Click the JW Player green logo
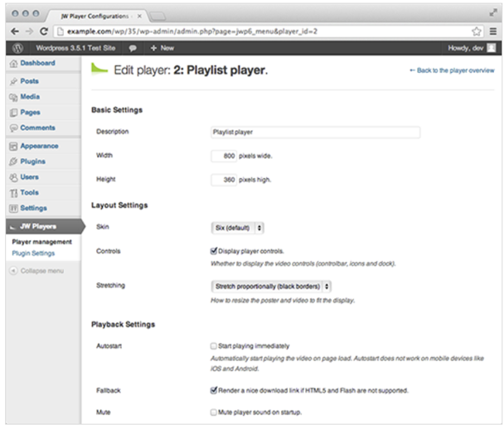Viewport: 504px width, 429px height. point(99,69)
